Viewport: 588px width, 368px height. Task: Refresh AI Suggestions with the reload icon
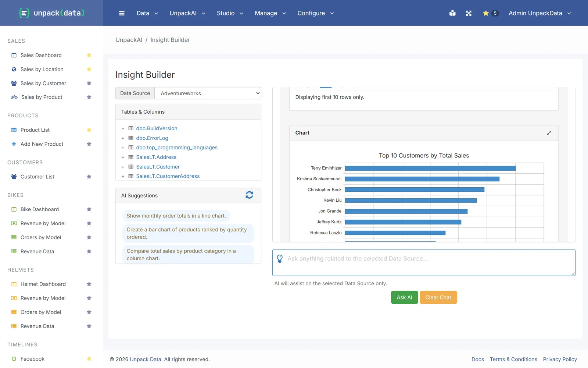249,195
